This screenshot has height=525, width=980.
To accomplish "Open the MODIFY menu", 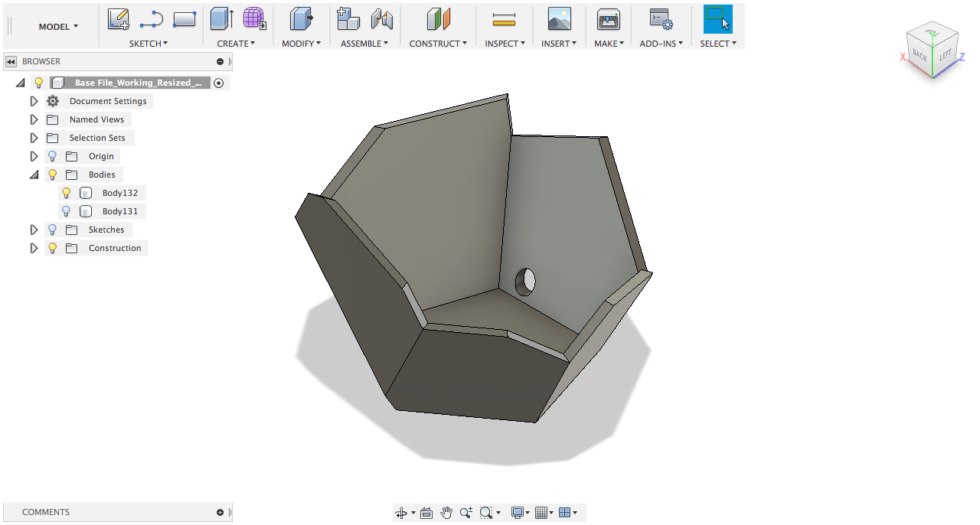I will tap(301, 44).
